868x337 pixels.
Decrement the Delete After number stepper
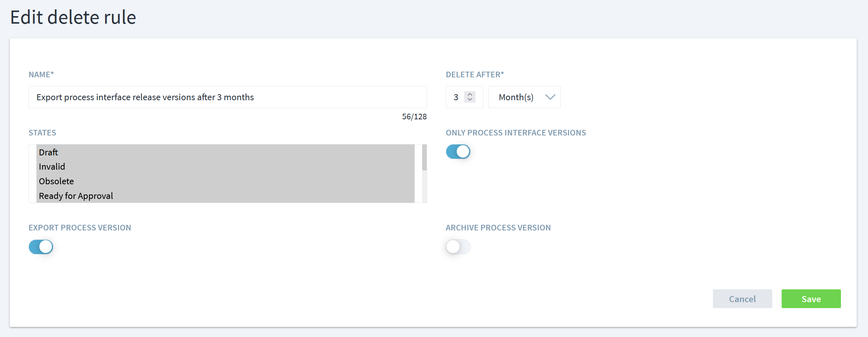pyautogui.click(x=469, y=100)
